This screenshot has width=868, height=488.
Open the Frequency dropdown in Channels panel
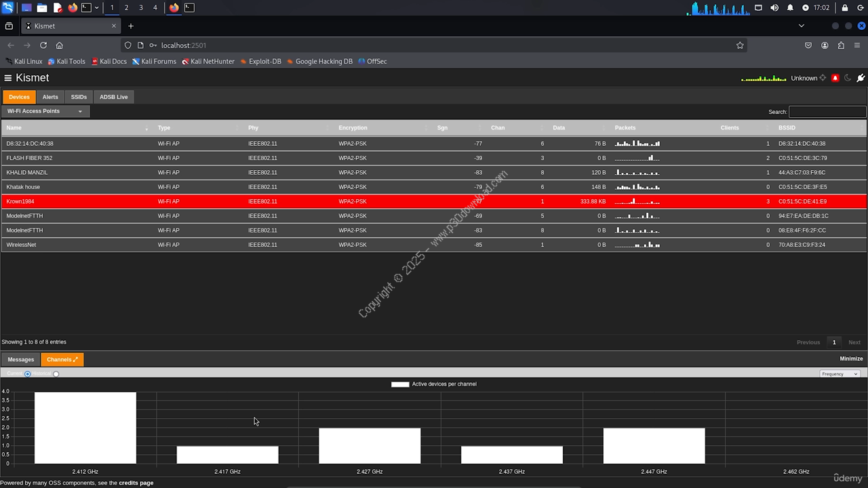click(840, 373)
